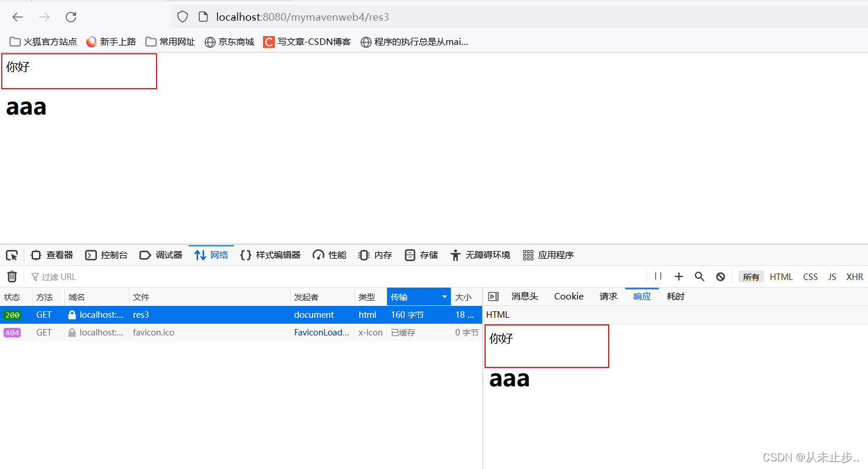Open the 内存 memory tab
This screenshot has width=868, height=469.
(375, 255)
